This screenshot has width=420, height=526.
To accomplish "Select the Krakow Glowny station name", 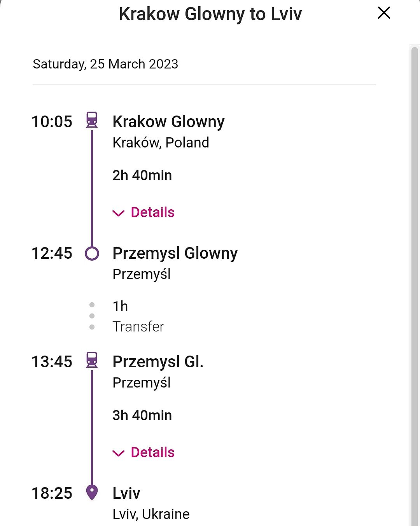I will [168, 122].
